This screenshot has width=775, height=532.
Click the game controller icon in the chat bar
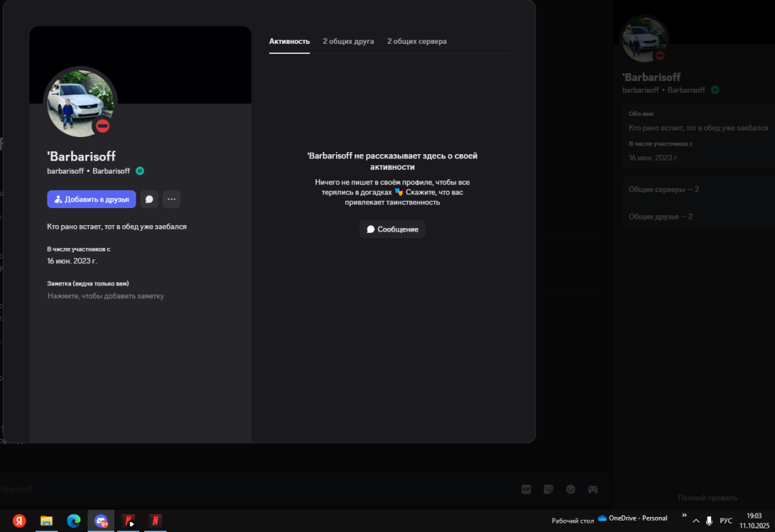coord(593,489)
